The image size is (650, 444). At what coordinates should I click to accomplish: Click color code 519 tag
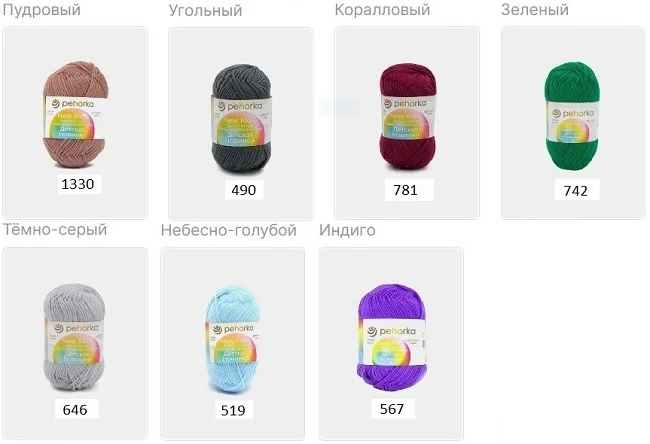coord(233,410)
